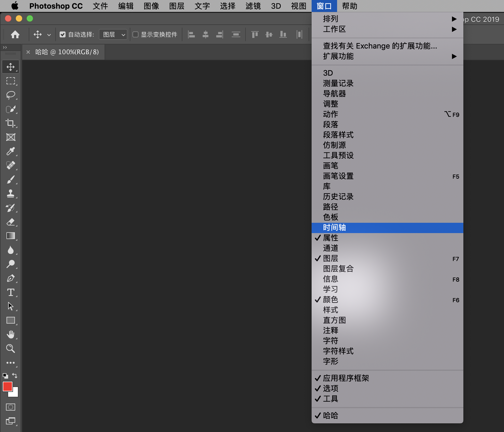Change screen mode icon at toolbox bottom
The image size is (504, 432).
tap(11, 421)
